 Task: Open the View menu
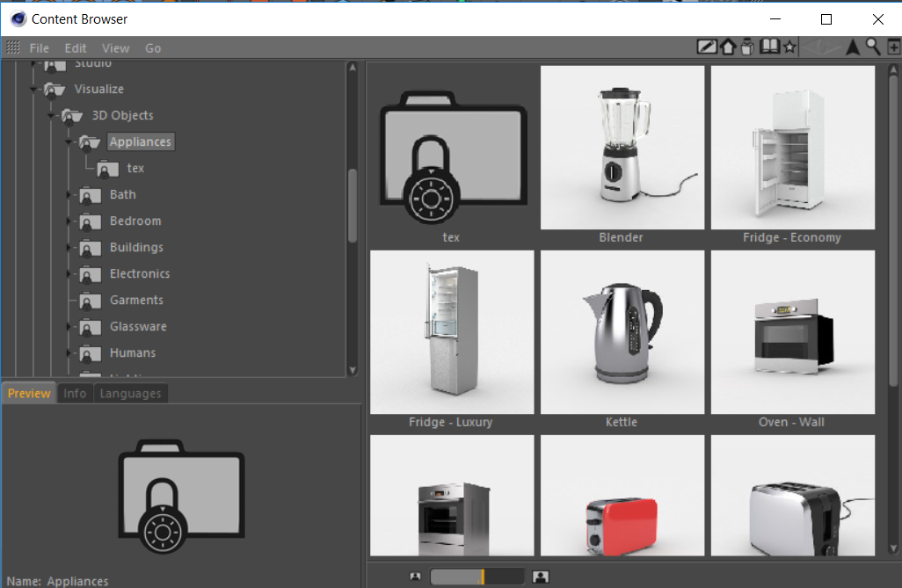(116, 48)
